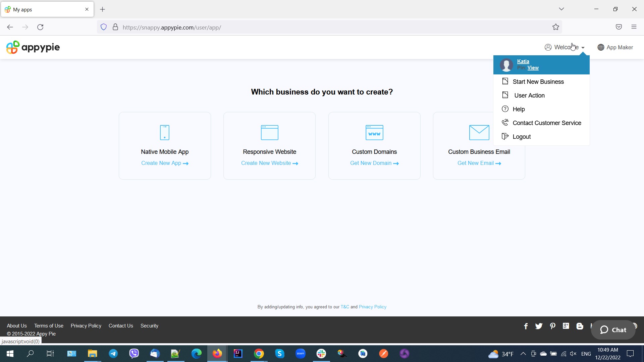Screen dimensions: 644x362
Task: Reload the page with browser refresh
Action: (x=40, y=27)
